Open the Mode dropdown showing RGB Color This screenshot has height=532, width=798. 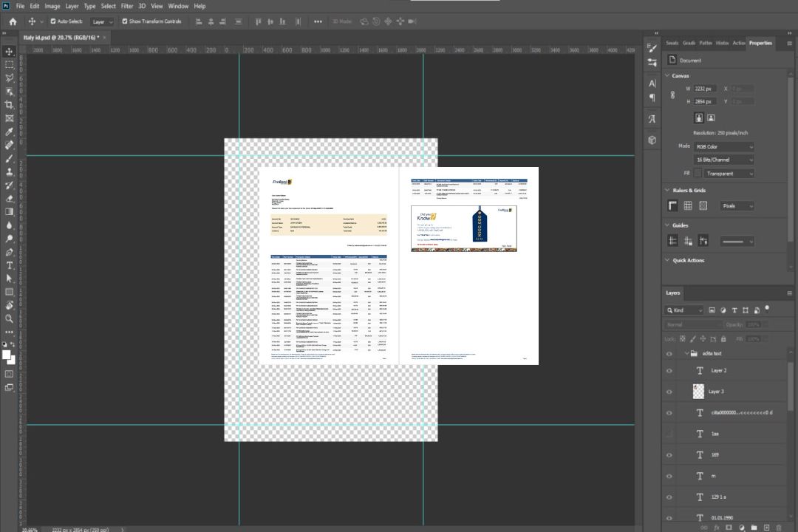point(723,146)
